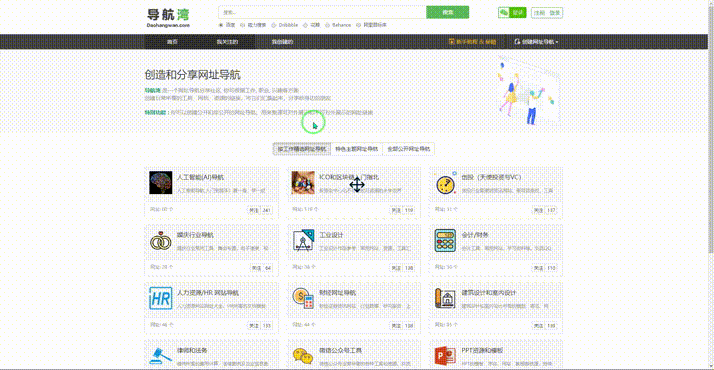Select the first search engine radio button
This screenshot has width=714, height=370.
click(221, 25)
